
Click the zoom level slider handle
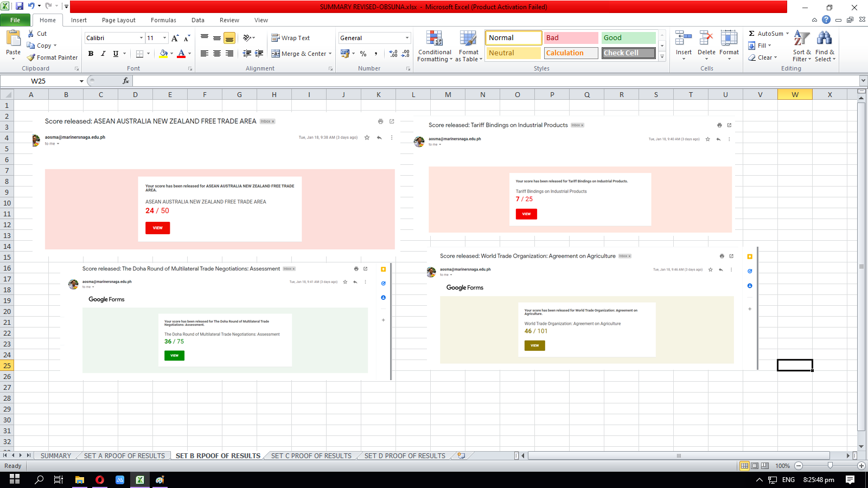pos(830,466)
